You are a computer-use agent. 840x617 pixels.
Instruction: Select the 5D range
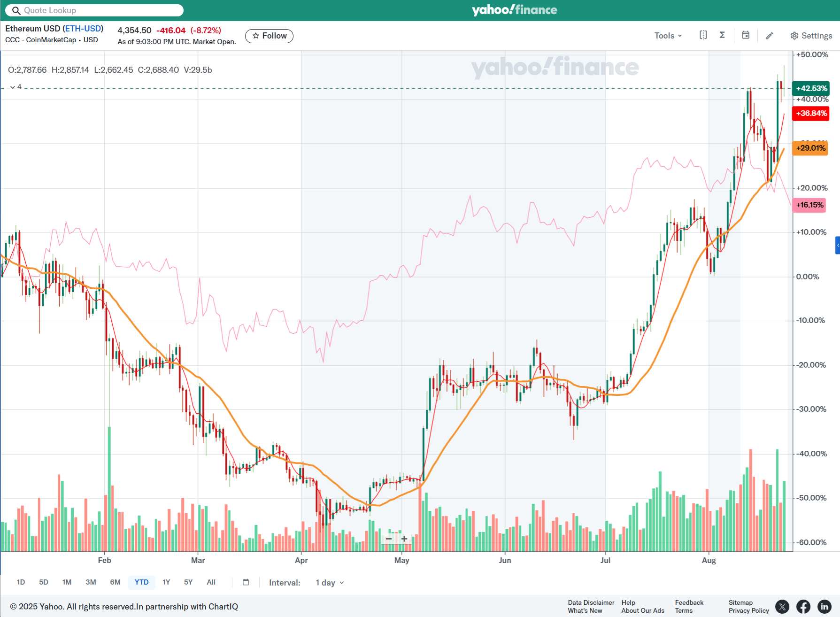click(x=44, y=582)
